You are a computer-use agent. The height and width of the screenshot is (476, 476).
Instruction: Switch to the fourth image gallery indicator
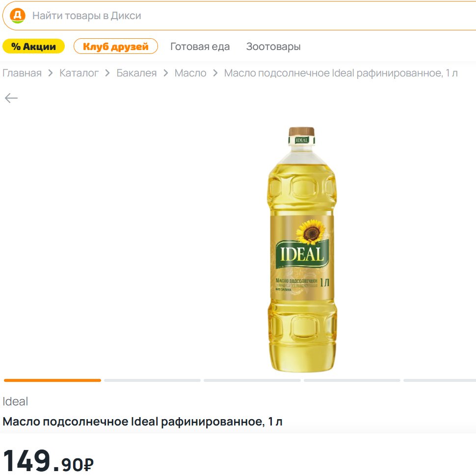[x=352, y=380]
